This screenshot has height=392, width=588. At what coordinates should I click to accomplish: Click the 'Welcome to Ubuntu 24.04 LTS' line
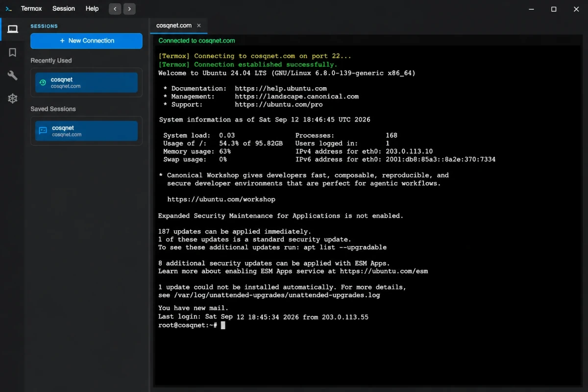pos(287,73)
